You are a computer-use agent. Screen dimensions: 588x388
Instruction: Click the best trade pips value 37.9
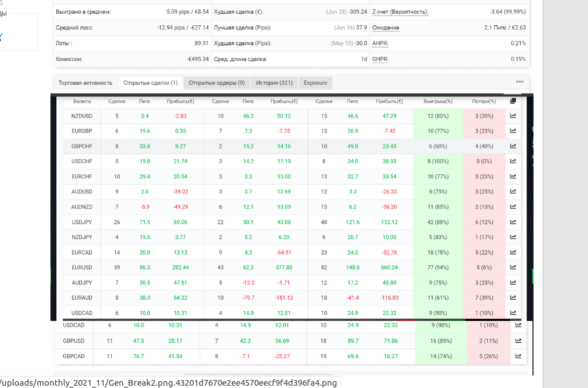(x=361, y=28)
